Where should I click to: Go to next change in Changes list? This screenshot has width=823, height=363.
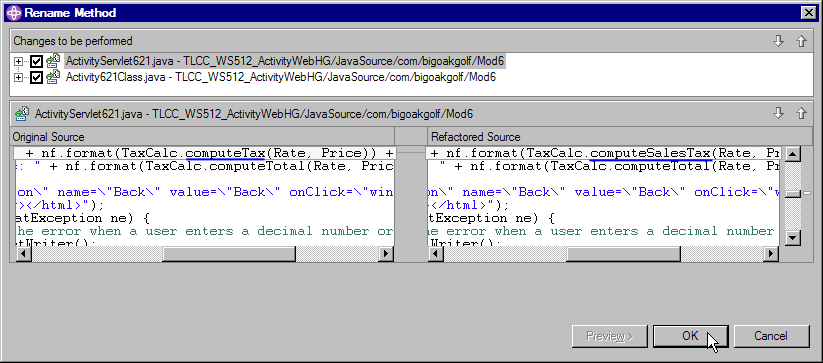point(779,41)
